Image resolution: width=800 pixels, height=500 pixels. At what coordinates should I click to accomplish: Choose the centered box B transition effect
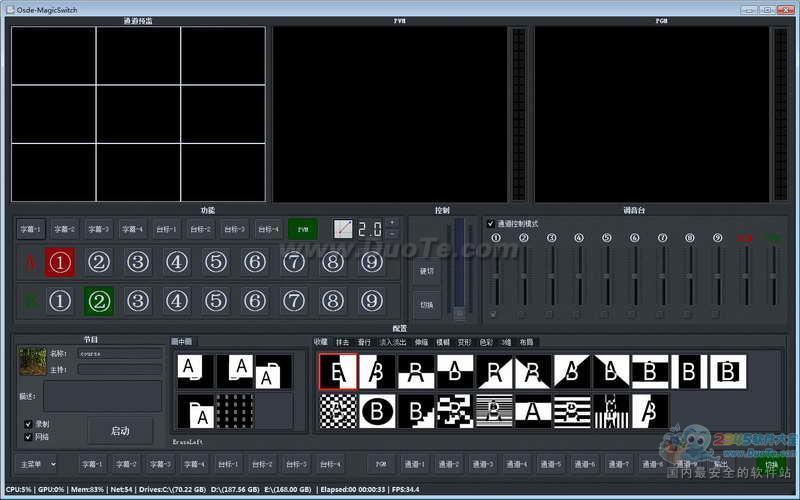[x=728, y=372]
